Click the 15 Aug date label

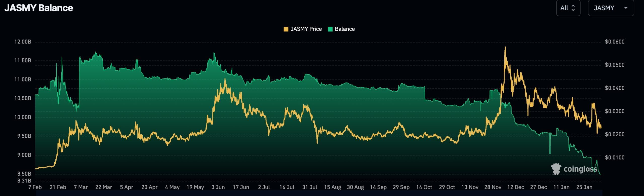(333, 187)
